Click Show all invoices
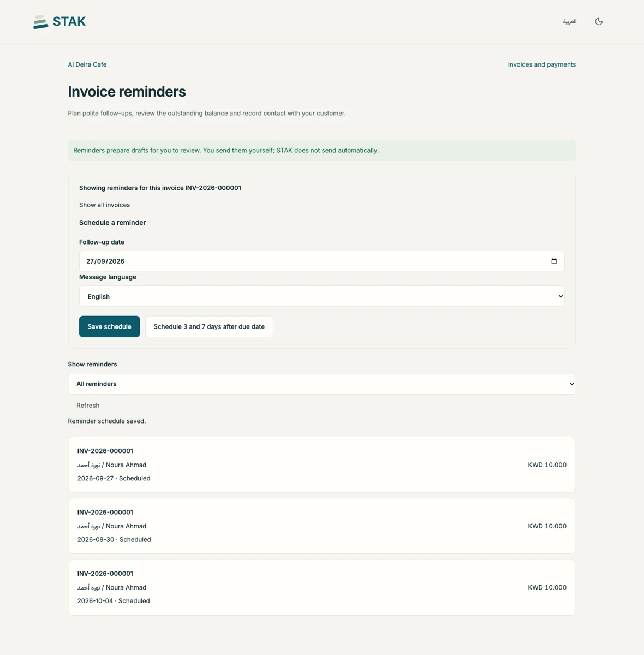 (x=104, y=205)
